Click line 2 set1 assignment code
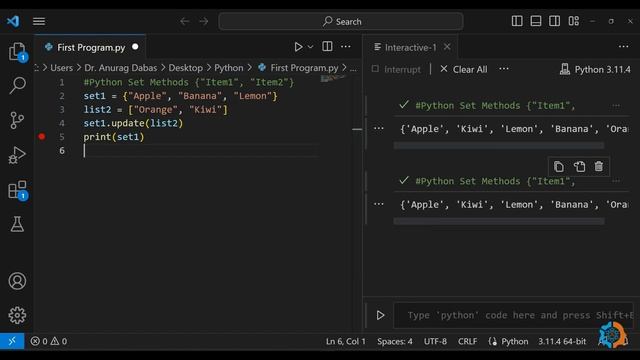The image size is (640, 360). 180,96
